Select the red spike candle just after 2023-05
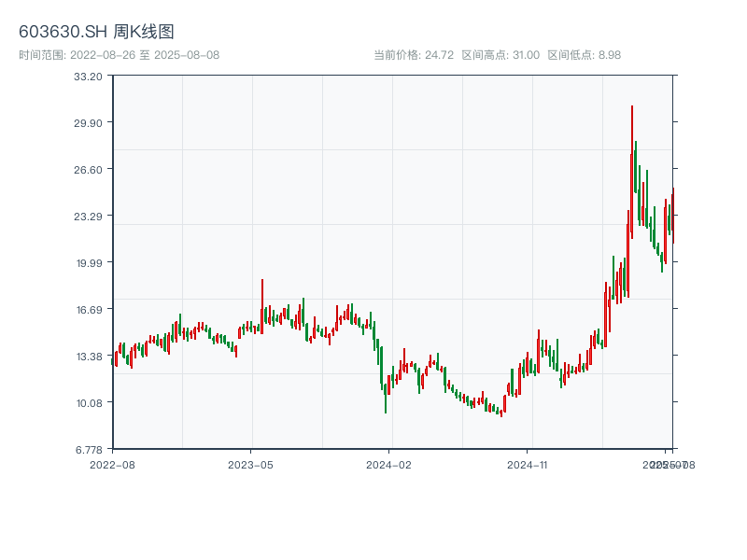This screenshot has width=747, height=560. [262, 306]
